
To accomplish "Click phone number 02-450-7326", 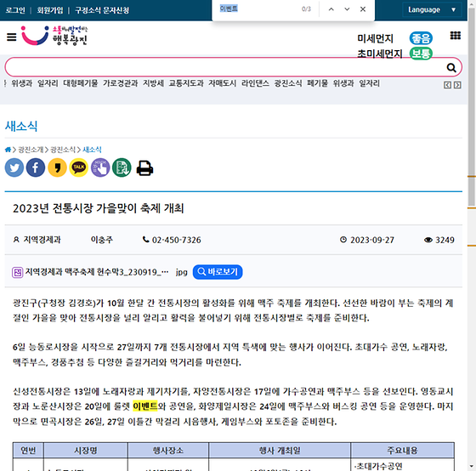I will [x=177, y=240].
